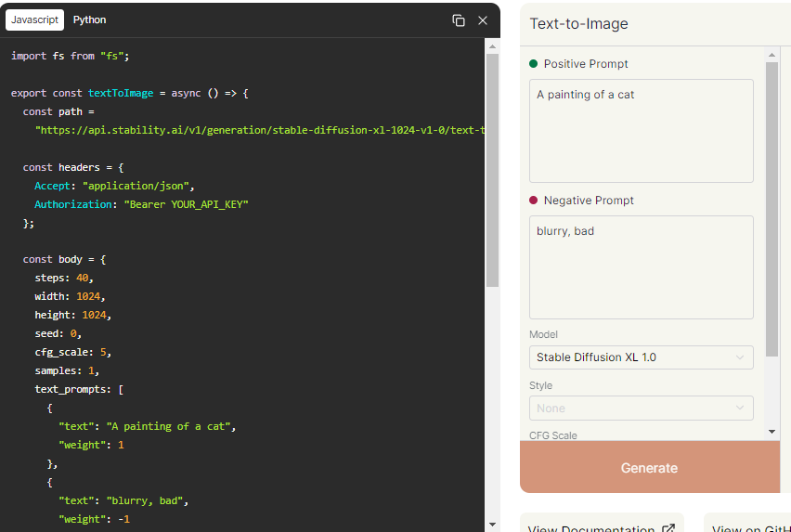Click the width: 1024 line
The image size is (791, 532).
click(x=71, y=296)
